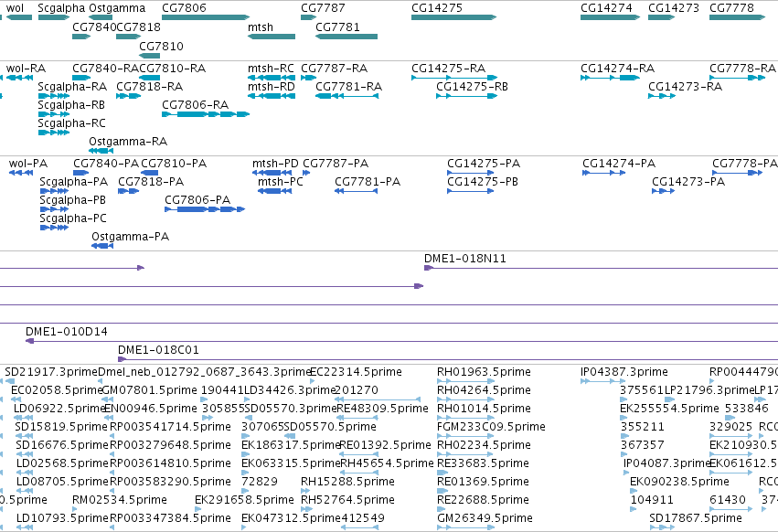Select transcript CG7840-RA
Screen dimensions: 778x532
click(105, 69)
